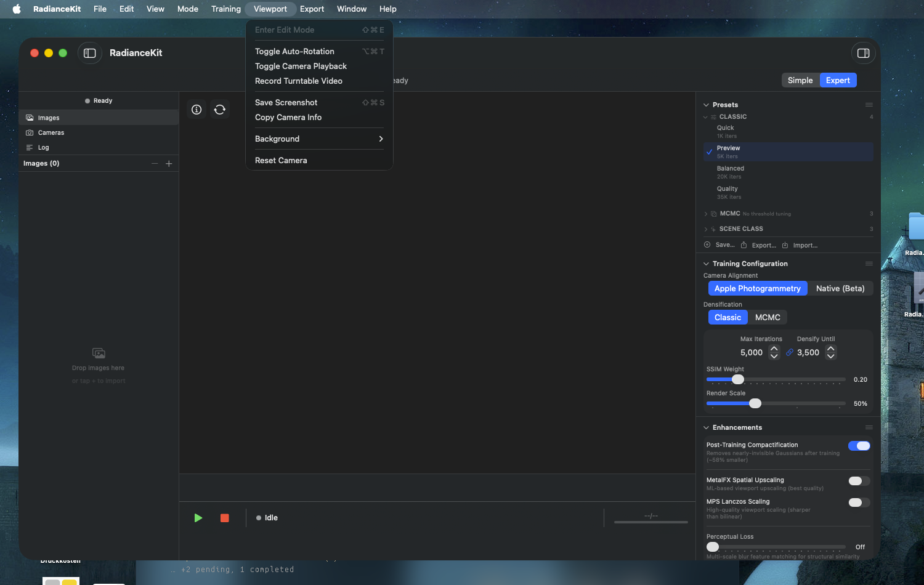Stop training with the red stop button

[x=225, y=518]
